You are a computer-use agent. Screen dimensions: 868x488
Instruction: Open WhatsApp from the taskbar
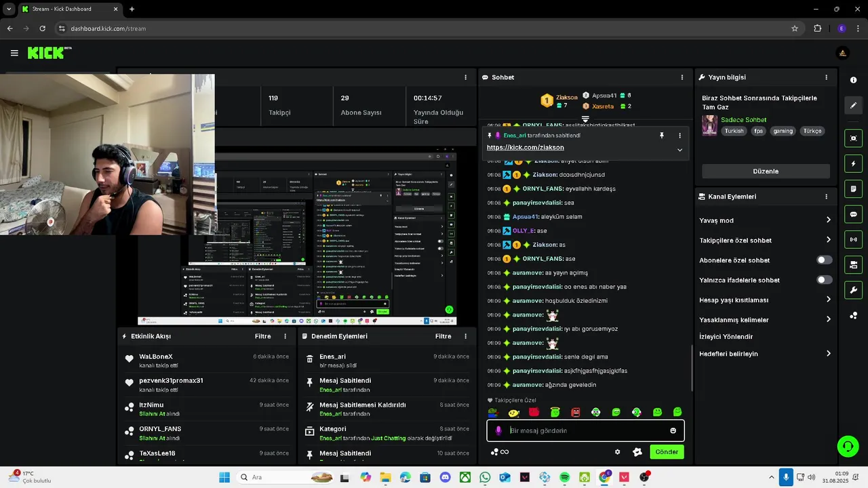(x=485, y=478)
